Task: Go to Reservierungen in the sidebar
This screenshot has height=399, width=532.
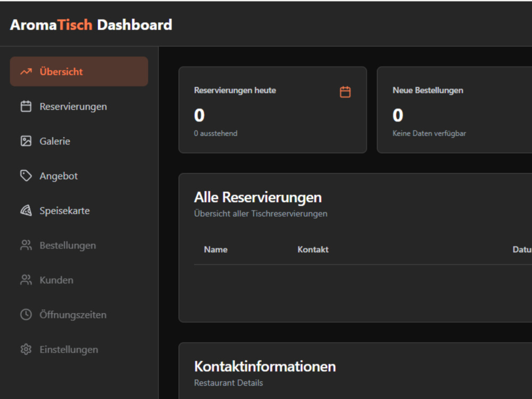Action: [x=79, y=106]
